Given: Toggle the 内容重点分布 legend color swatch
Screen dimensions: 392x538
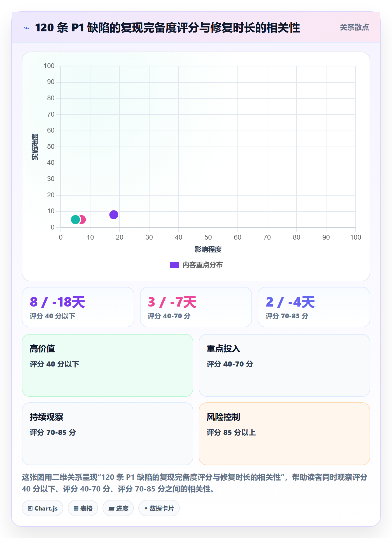Looking at the screenshot, I should coord(174,265).
